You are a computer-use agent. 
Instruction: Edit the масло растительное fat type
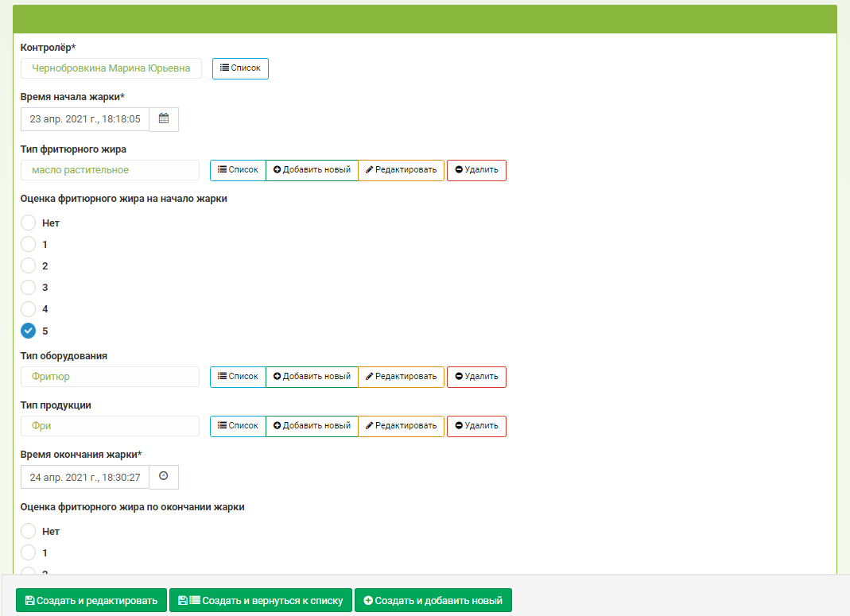[402, 170]
